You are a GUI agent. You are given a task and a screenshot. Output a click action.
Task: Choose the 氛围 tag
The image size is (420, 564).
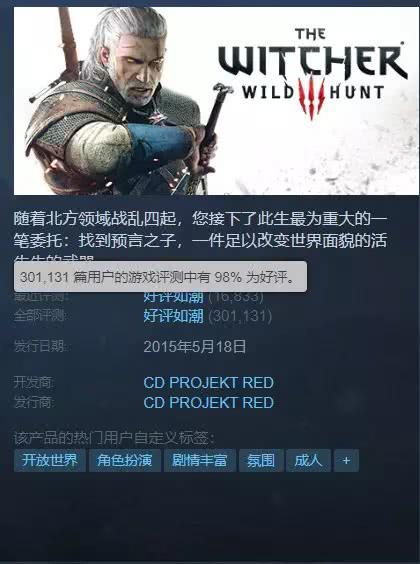click(x=261, y=460)
